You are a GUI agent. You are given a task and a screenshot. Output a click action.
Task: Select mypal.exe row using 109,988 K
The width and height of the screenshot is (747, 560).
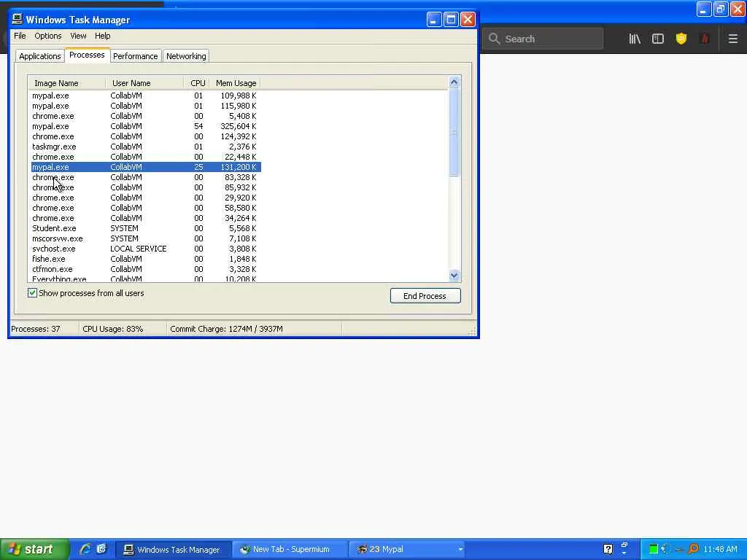pos(144,96)
